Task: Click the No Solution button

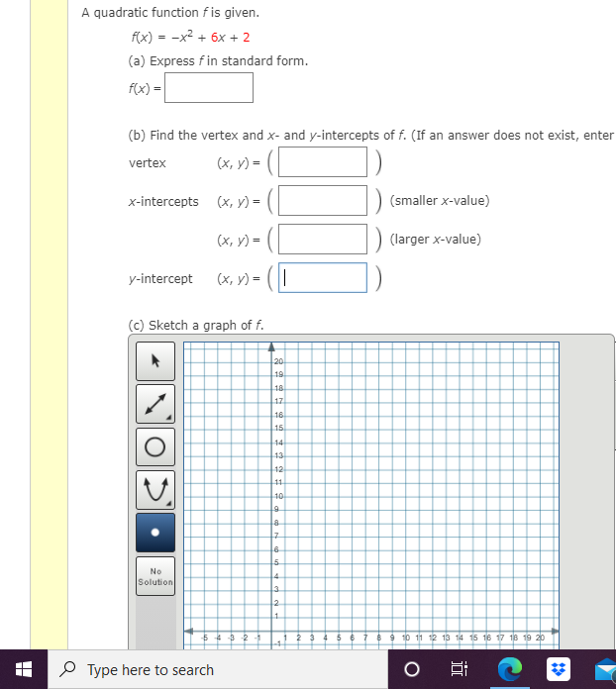Action: (x=155, y=576)
